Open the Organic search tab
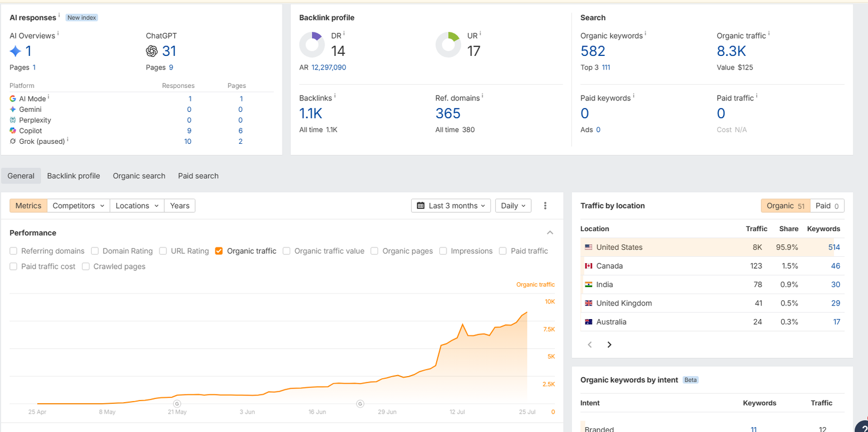The height and width of the screenshot is (432, 868). click(x=139, y=176)
